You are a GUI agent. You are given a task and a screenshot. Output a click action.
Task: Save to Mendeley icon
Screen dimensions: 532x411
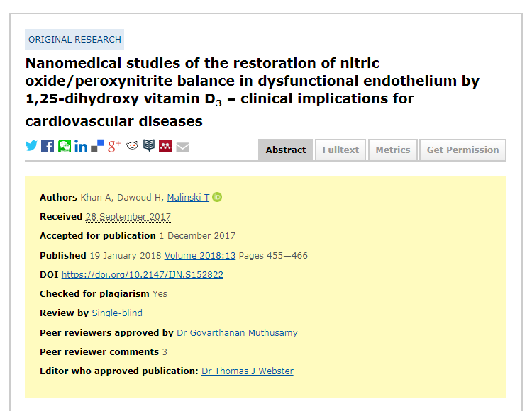[x=165, y=146]
